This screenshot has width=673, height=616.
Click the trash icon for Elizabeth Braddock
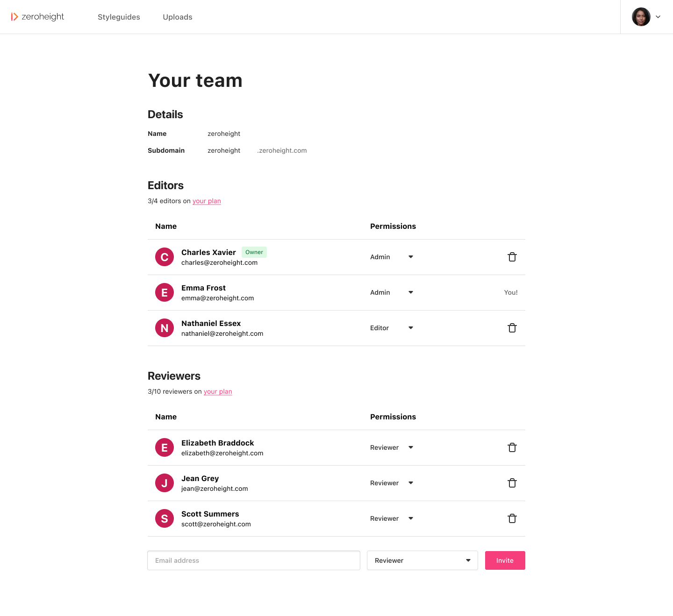point(512,447)
